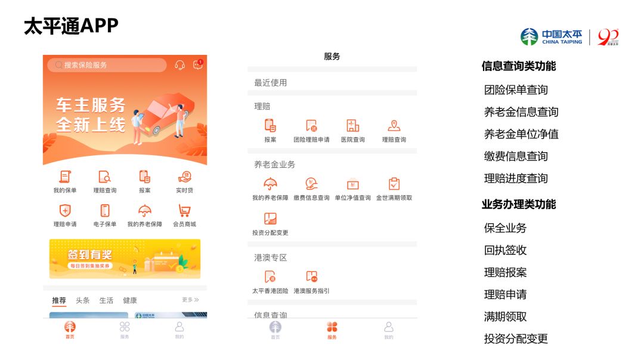Screen dimensions: 644x363
Task: Select 我的 tab in service page bottom bar
Action: tap(389, 330)
